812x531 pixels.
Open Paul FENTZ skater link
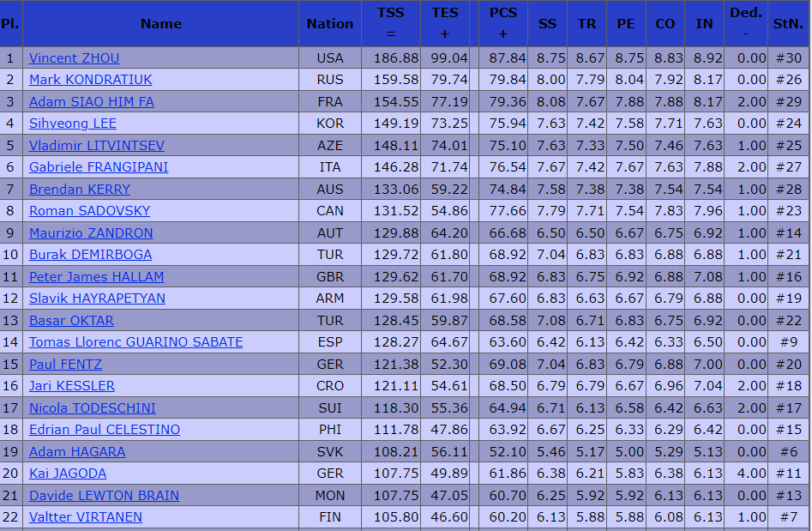coord(65,365)
